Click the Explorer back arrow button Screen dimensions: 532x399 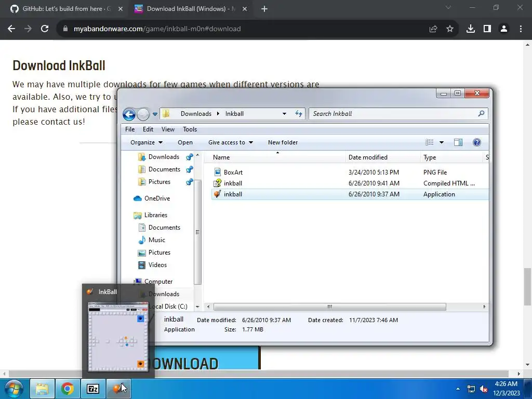[x=129, y=114]
